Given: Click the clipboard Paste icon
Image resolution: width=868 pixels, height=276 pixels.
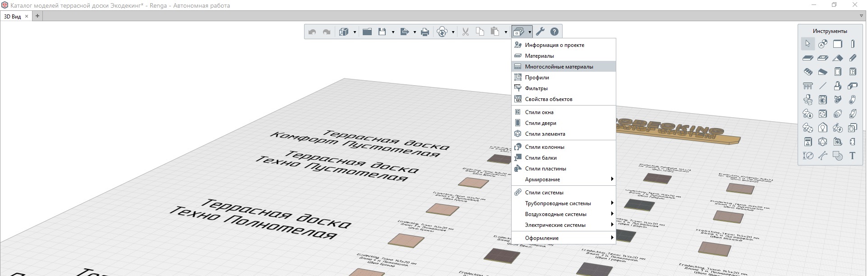Looking at the screenshot, I should tap(495, 32).
